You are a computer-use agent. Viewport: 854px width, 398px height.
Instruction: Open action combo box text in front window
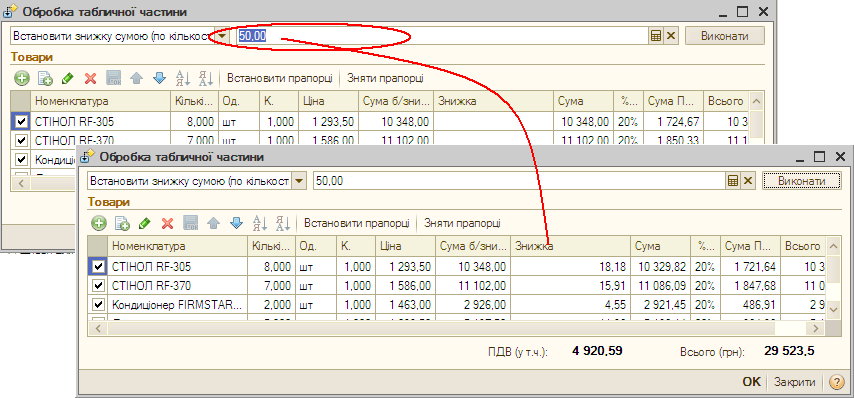[189, 181]
